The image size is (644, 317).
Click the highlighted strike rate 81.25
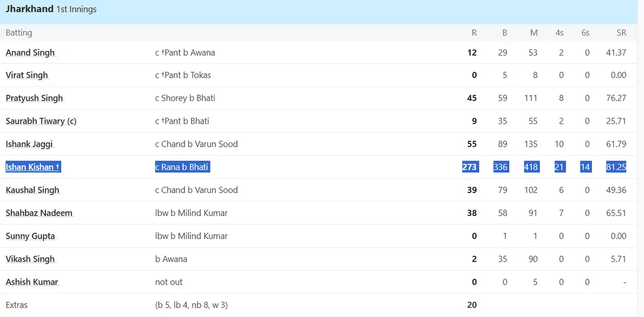[616, 167]
